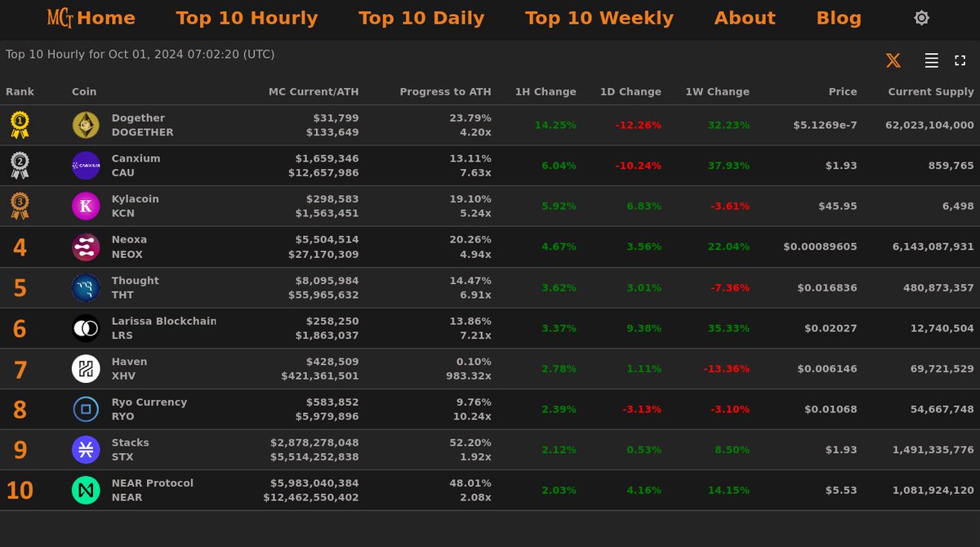Open the list view menu icon
This screenshot has height=547, width=980.
click(931, 60)
